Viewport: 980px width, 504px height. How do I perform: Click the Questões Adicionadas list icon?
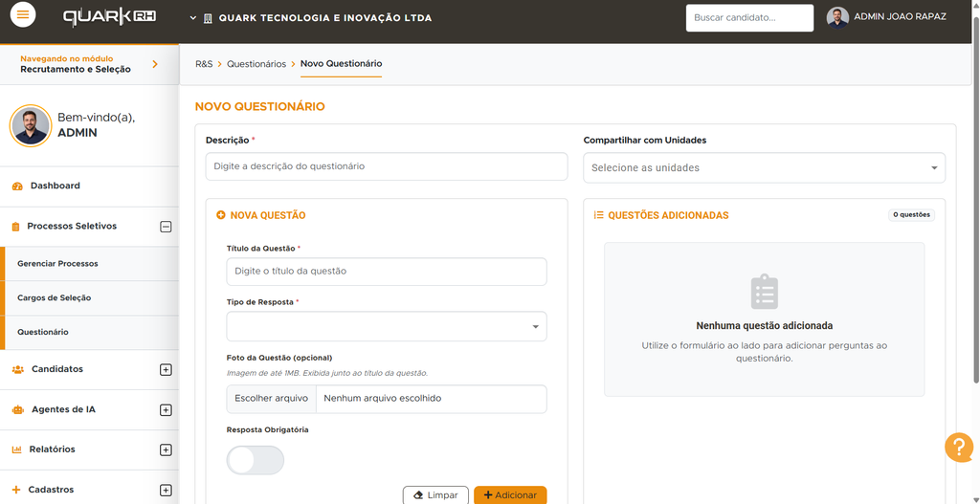pyautogui.click(x=598, y=215)
